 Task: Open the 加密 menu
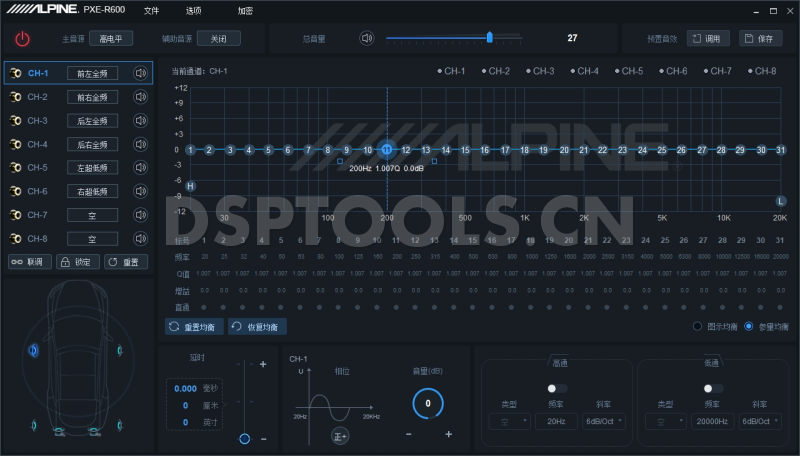pos(245,11)
